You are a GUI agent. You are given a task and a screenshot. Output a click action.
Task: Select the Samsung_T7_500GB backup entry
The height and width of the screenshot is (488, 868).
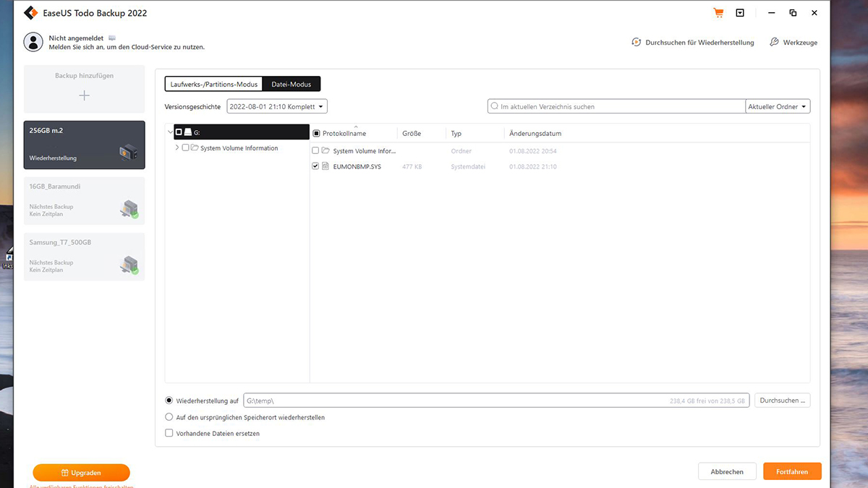[x=84, y=257]
